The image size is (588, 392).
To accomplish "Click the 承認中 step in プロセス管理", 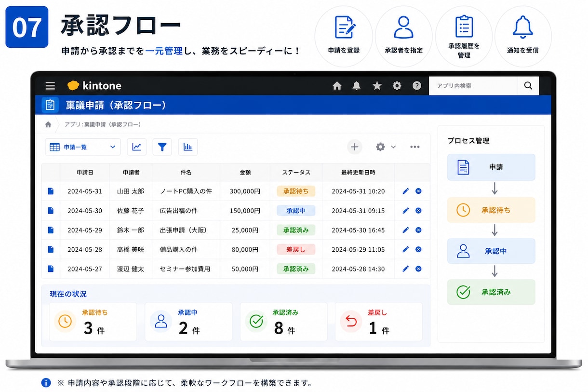I will click(491, 251).
